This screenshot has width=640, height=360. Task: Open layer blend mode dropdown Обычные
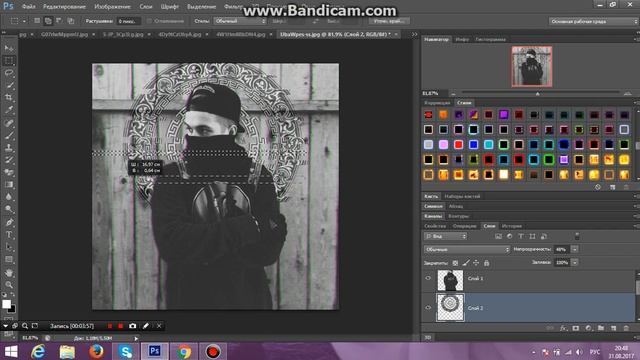(467, 249)
